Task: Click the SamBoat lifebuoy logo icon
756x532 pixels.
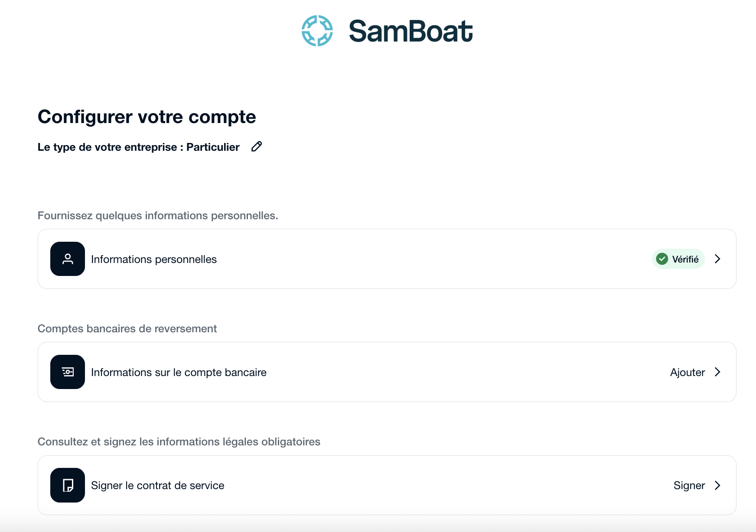Action: click(x=317, y=31)
